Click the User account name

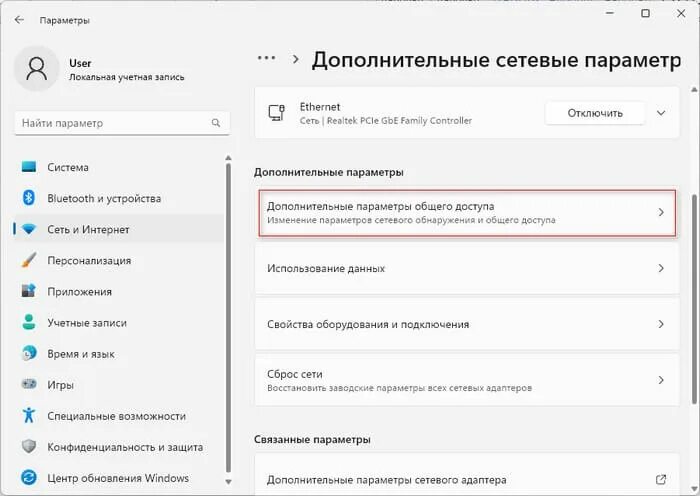(x=80, y=63)
